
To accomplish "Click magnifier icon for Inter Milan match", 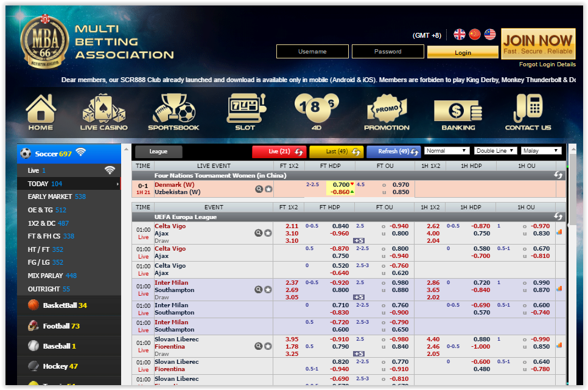I will point(258,289).
